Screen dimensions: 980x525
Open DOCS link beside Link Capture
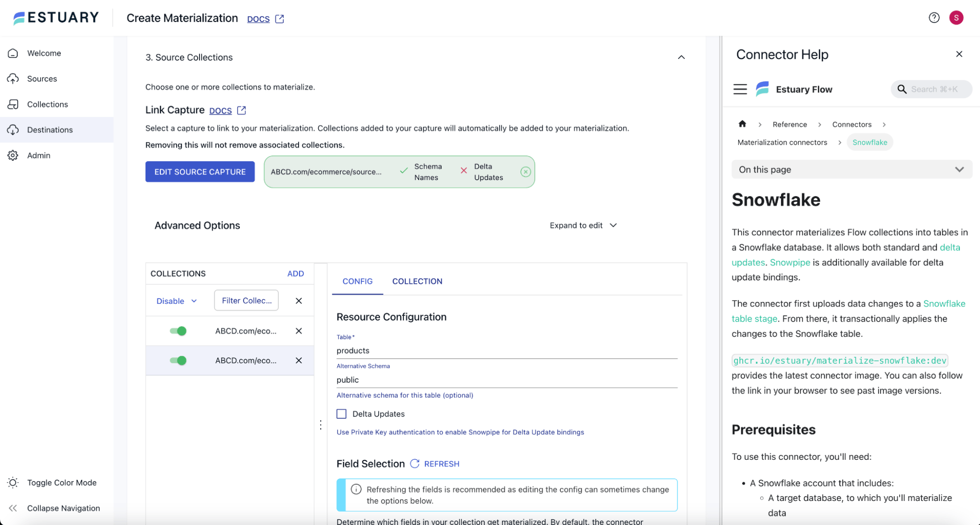click(x=221, y=110)
